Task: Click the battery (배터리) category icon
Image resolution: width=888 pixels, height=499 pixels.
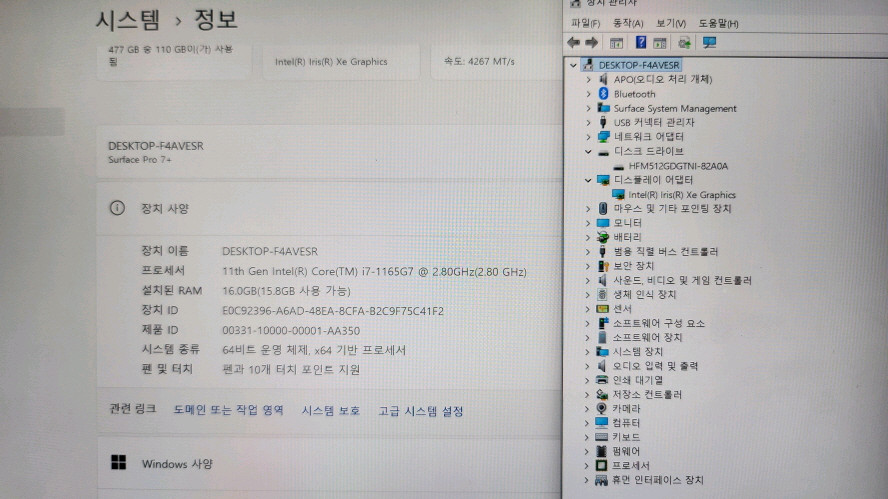Action: point(603,237)
